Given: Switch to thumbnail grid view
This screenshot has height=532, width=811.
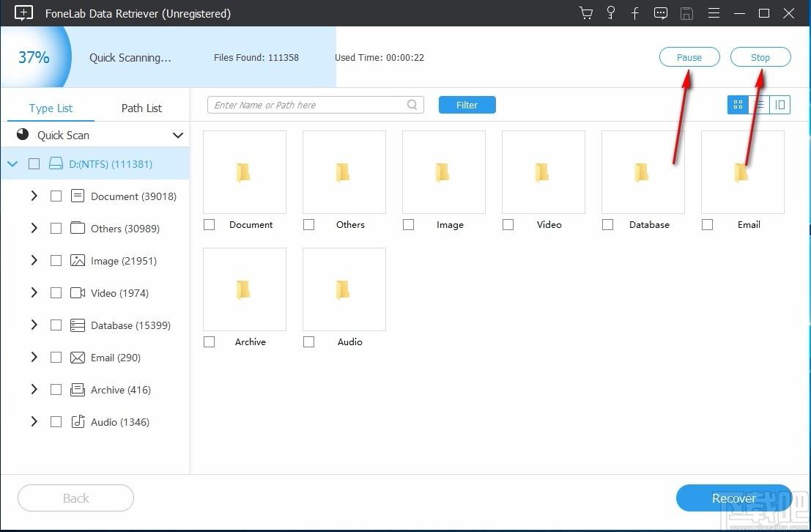Looking at the screenshot, I should click(738, 105).
